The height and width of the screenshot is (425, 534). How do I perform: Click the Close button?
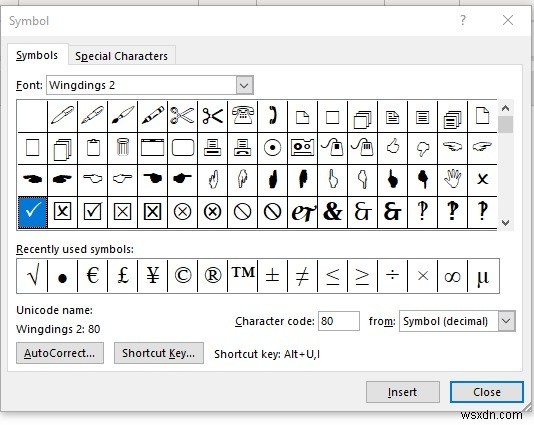coord(487,392)
